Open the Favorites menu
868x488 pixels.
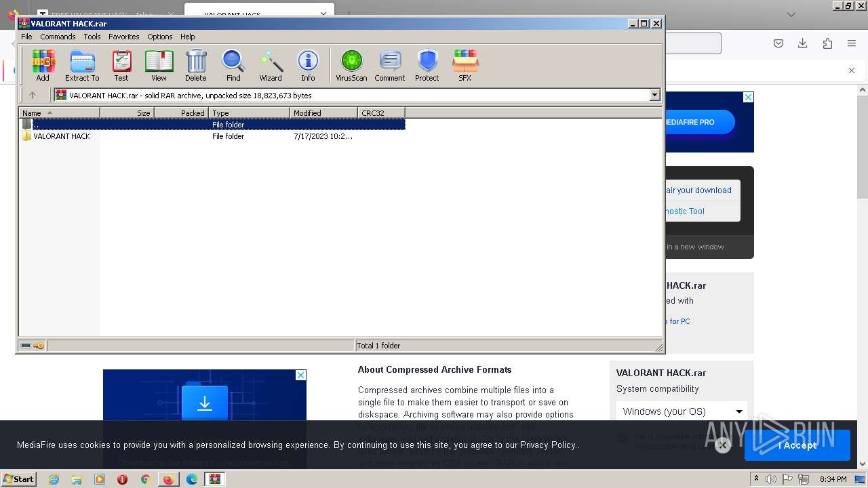[x=124, y=37]
